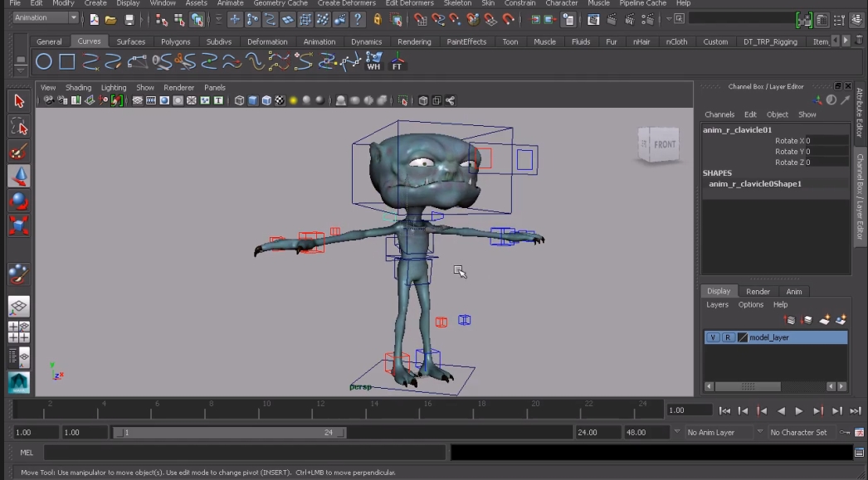Toggle wireframe cube display in viewport
The image size is (868, 480).
click(x=239, y=100)
